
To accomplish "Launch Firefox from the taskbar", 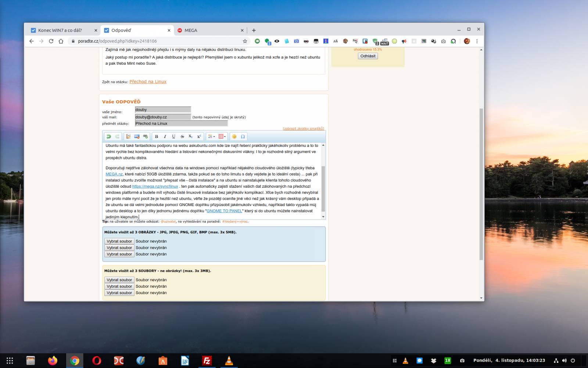I will pos(53,361).
